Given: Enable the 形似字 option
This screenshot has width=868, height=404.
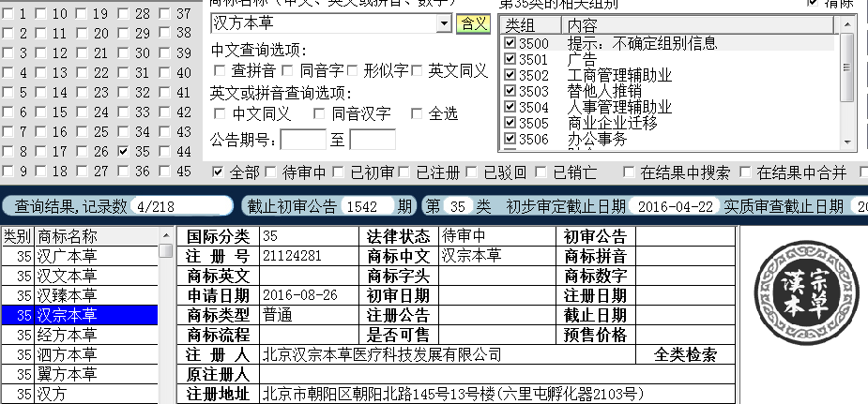Looking at the screenshot, I should point(353,70).
